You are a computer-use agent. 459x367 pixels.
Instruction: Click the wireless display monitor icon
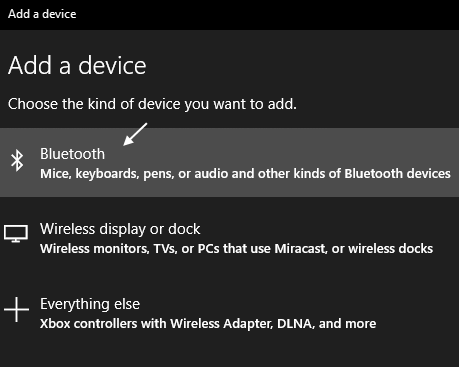16,234
